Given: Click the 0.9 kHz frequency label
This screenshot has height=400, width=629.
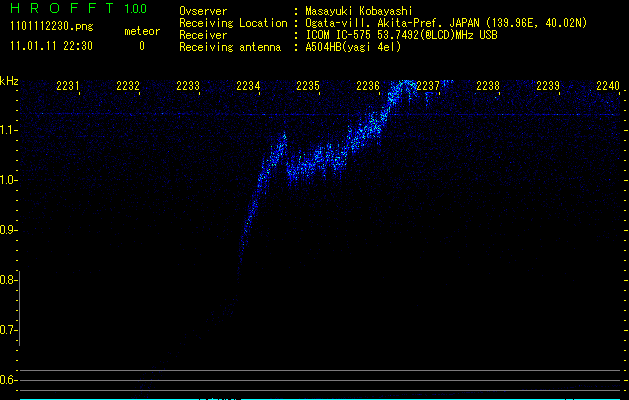Looking at the screenshot, I should tap(8, 230).
